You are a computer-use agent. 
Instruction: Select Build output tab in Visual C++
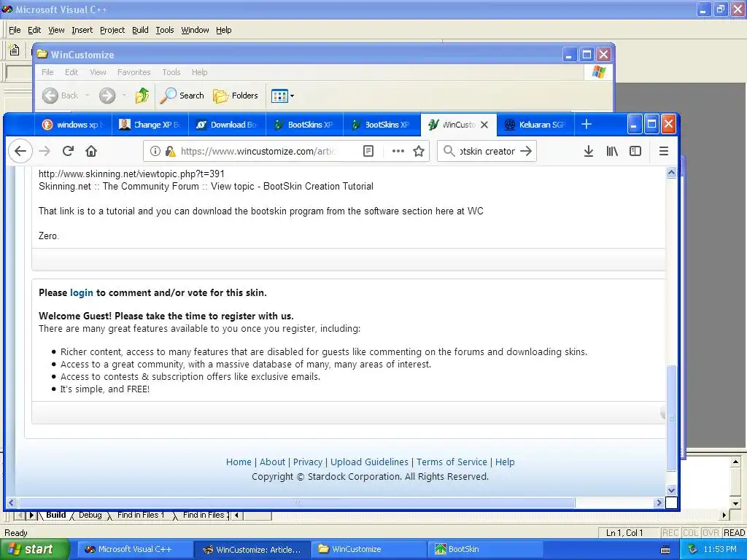point(55,516)
